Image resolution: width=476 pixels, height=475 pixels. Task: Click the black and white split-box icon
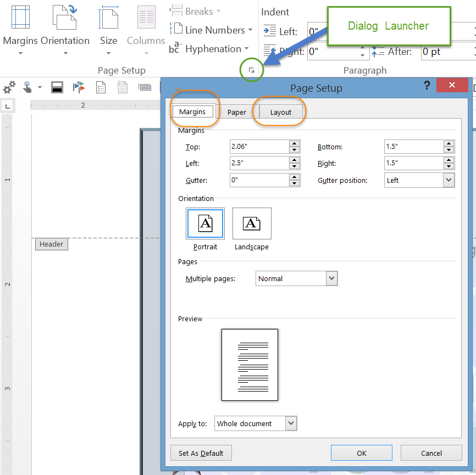[x=57, y=87]
